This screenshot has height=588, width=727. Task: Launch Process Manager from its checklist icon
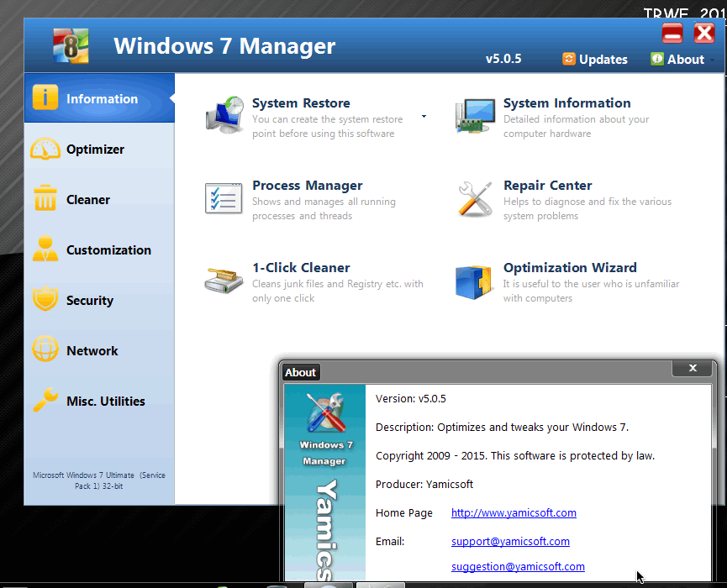(x=224, y=198)
